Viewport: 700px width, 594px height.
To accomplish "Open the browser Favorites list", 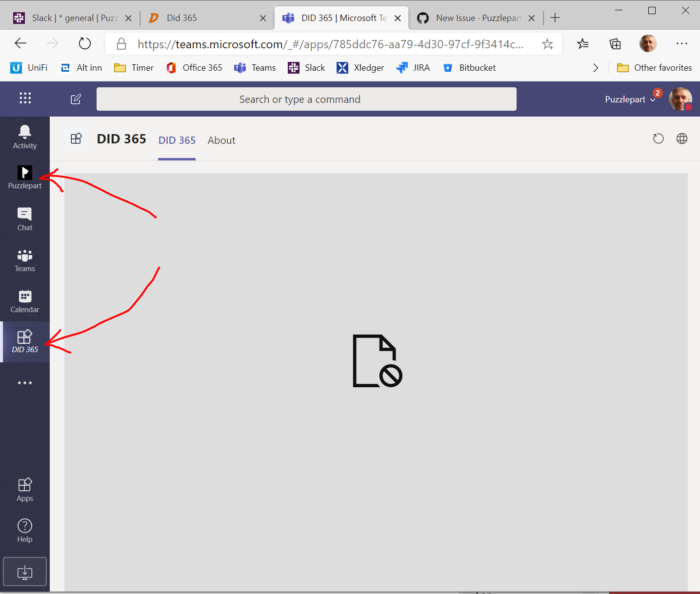I will click(x=582, y=44).
